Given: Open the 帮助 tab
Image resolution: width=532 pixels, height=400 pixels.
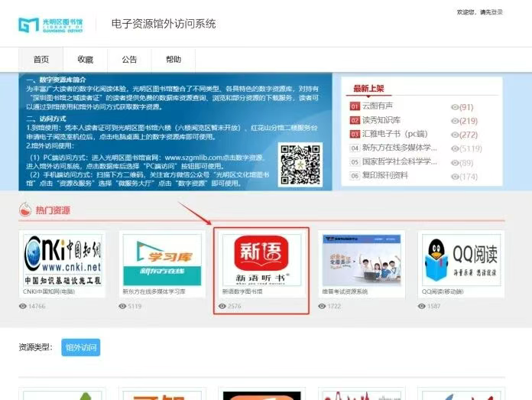Looking at the screenshot, I should click(174, 60).
